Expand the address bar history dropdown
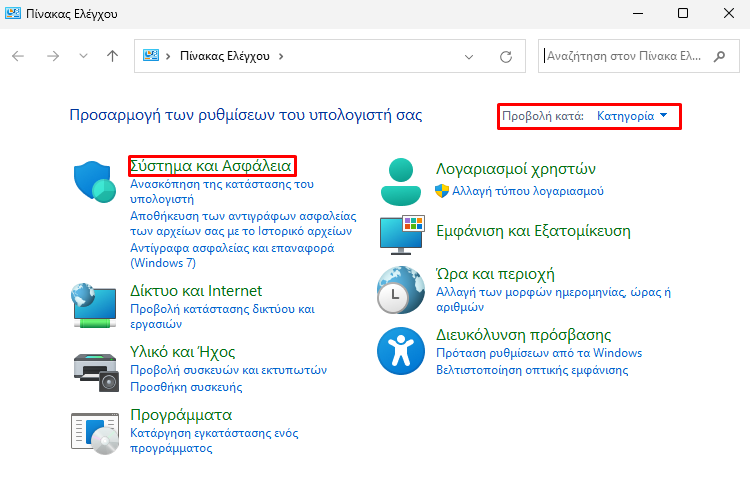 tap(469, 56)
